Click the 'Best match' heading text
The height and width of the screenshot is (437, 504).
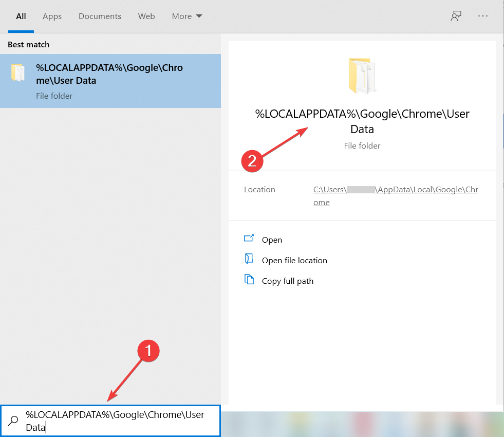(29, 45)
